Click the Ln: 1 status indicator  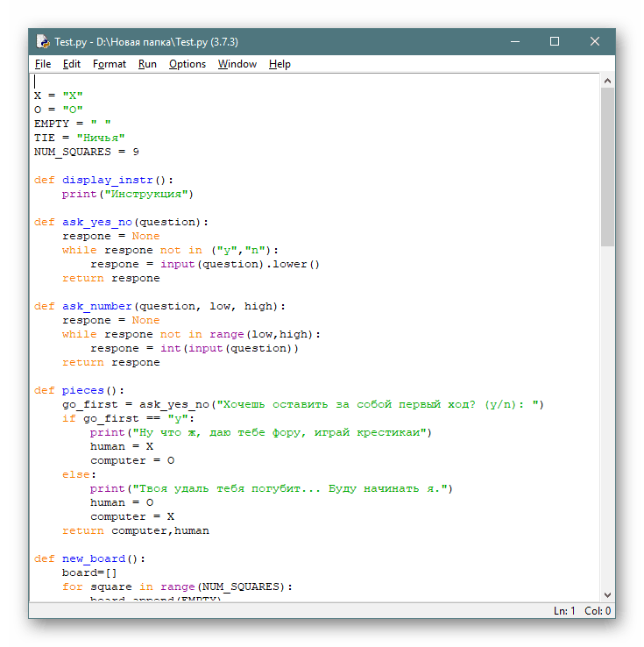pyautogui.click(x=564, y=611)
